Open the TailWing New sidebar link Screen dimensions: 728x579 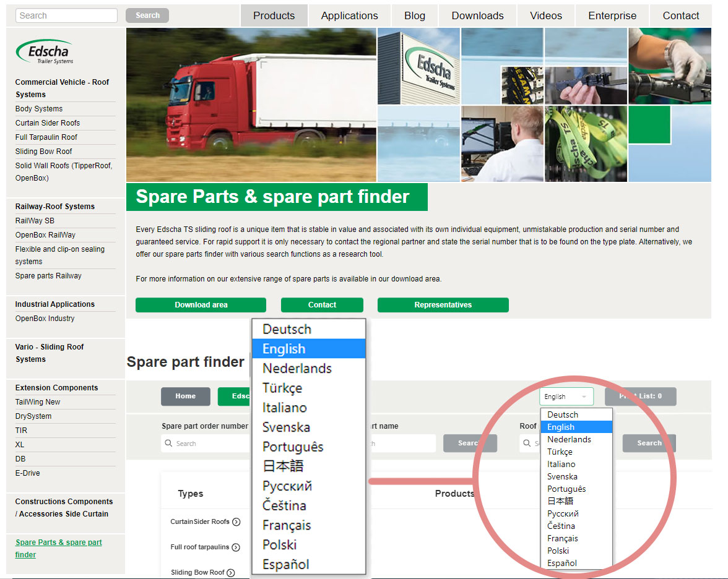[38, 402]
